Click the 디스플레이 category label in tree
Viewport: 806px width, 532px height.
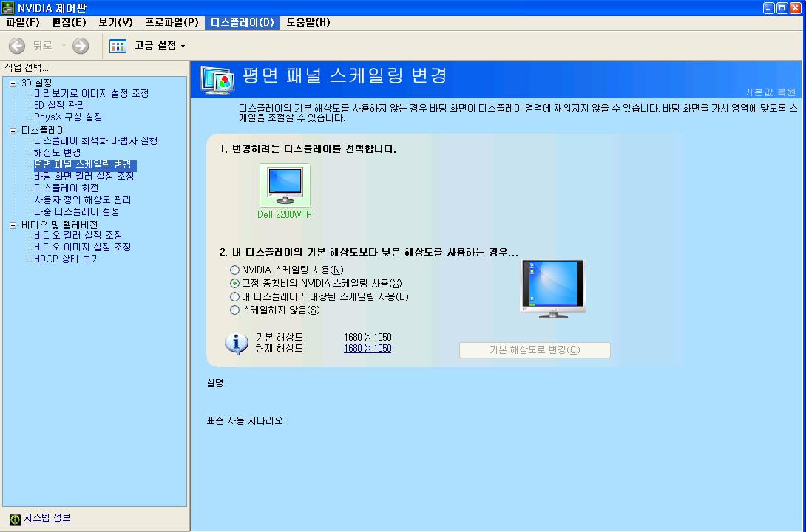43,131
